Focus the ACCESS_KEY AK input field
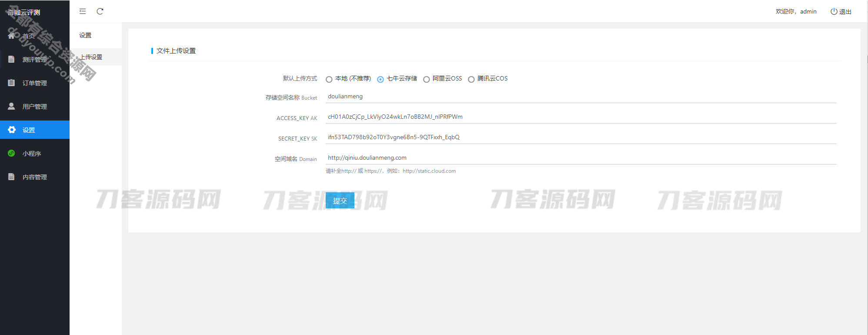 point(581,117)
